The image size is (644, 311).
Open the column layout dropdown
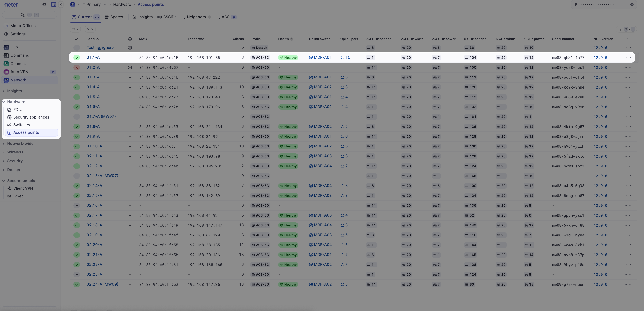(x=75, y=29)
